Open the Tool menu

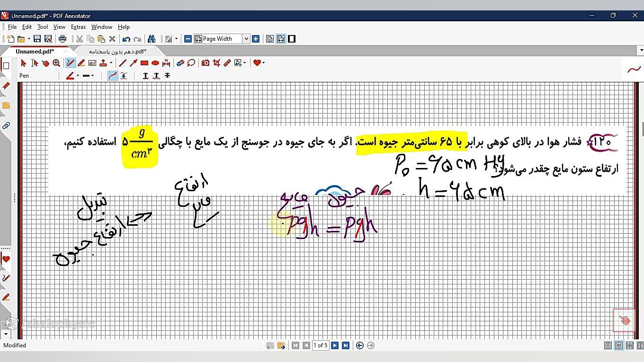coord(43,27)
